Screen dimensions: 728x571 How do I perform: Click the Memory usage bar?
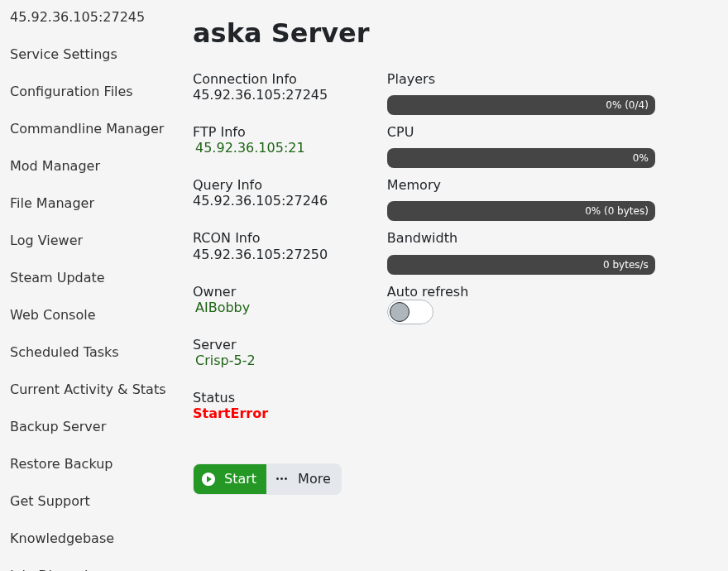[521, 211]
